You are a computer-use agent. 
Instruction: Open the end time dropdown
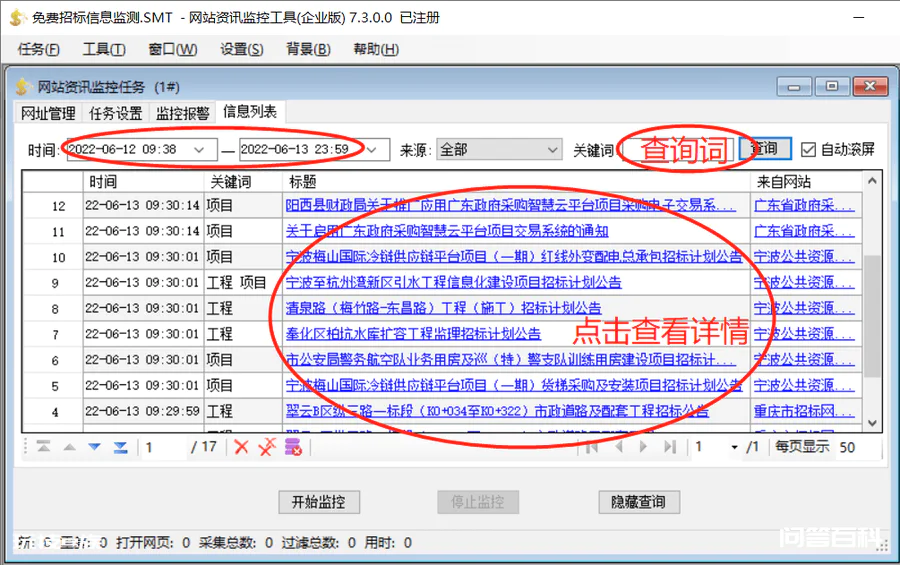372,150
